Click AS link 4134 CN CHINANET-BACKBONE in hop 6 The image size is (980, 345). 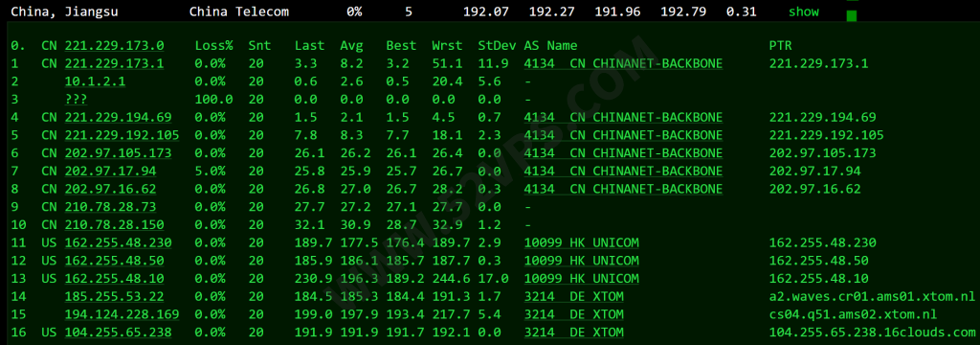(x=623, y=153)
